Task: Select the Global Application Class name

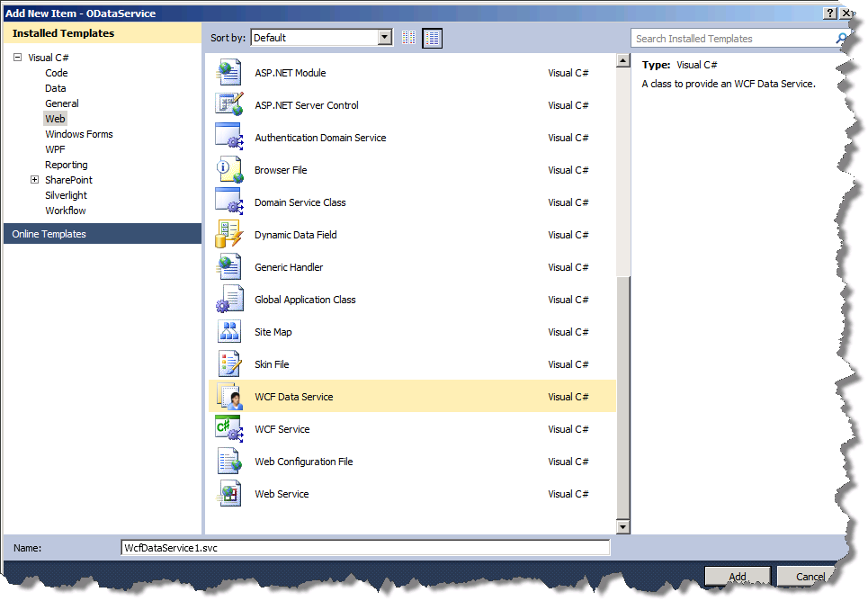Action: pos(305,300)
